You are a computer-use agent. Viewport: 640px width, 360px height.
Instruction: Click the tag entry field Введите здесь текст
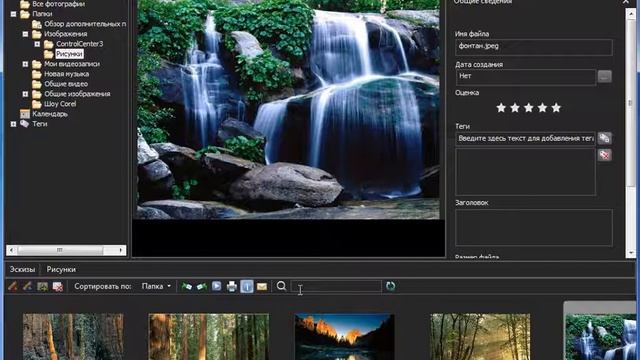click(x=526, y=138)
